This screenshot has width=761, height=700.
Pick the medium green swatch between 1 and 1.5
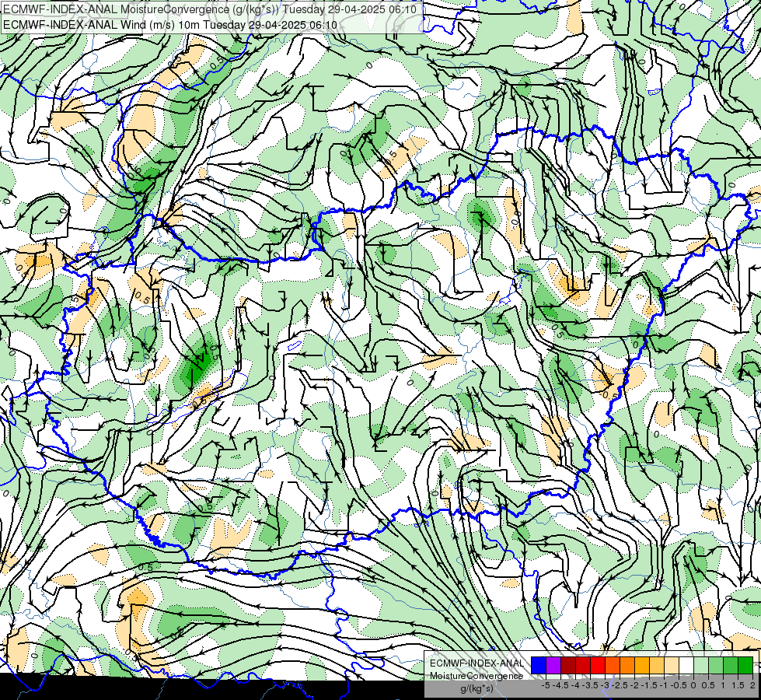(x=731, y=666)
